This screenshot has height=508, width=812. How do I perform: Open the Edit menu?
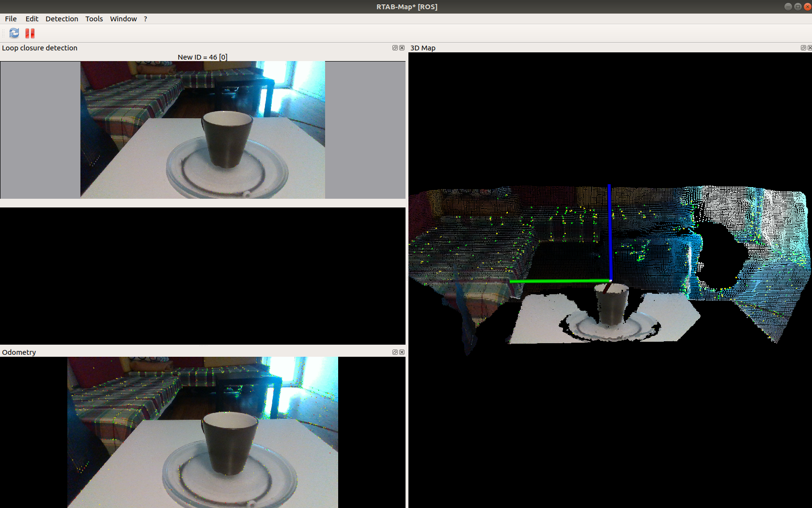coord(31,19)
